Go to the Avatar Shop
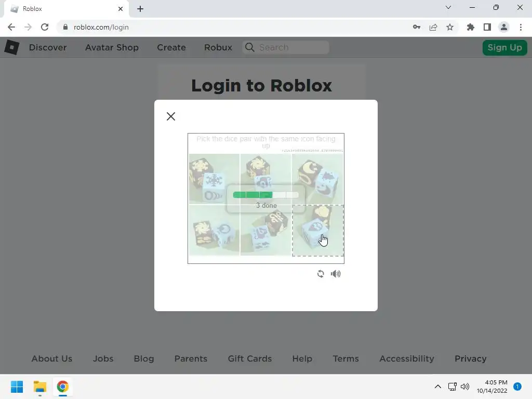The height and width of the screenshot is (399, 532). [112, 47]
